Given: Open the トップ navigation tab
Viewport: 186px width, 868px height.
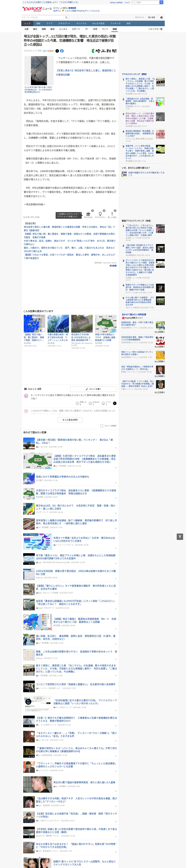Looking at the screenshot, I should coord(27,24).
